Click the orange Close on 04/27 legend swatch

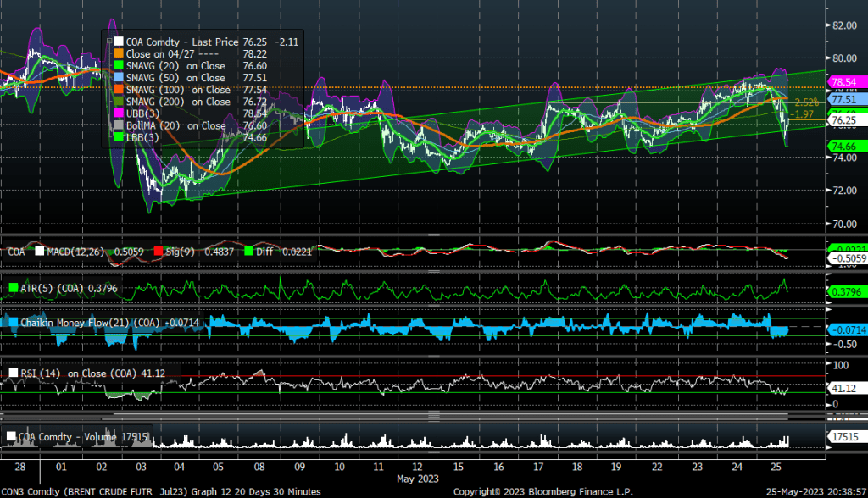pos(119,53)
